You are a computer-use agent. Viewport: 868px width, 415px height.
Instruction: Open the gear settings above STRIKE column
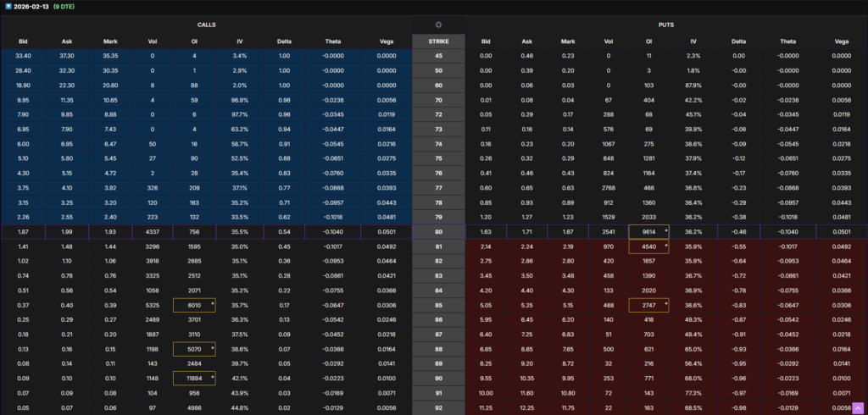point(438,25)
